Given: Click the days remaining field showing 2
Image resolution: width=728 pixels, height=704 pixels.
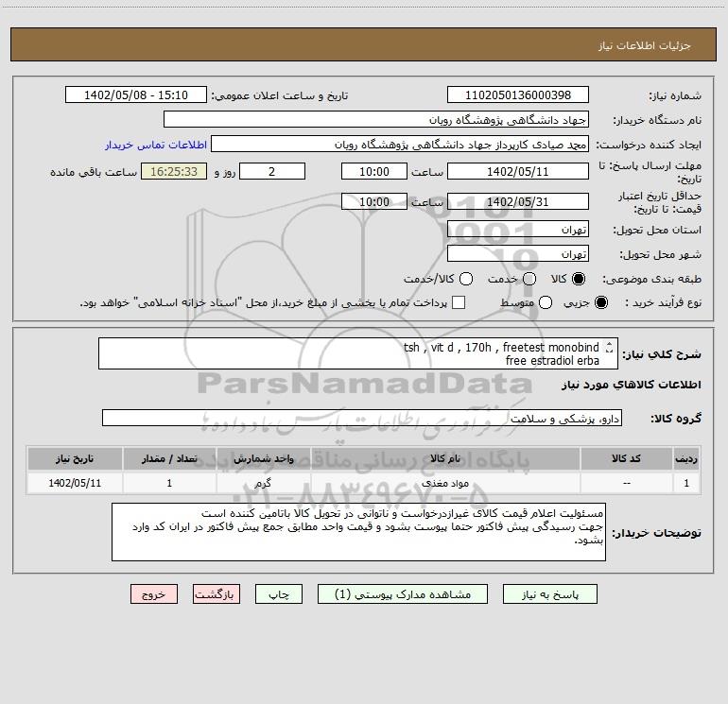Looking at the screenshot, I should point(272,171).
